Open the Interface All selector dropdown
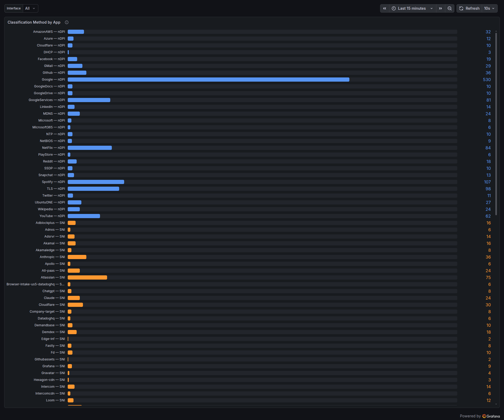504x420 pixels. tap(30, 8)
